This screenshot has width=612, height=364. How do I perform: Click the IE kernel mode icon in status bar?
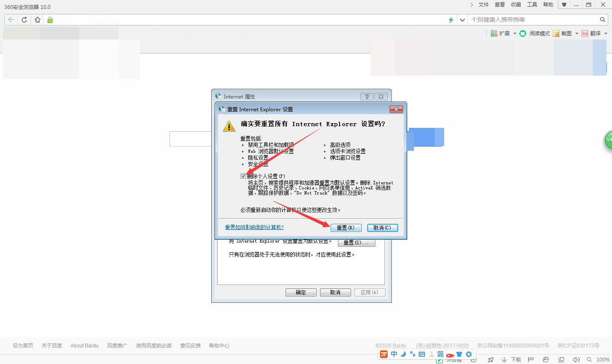pos(546,360)
